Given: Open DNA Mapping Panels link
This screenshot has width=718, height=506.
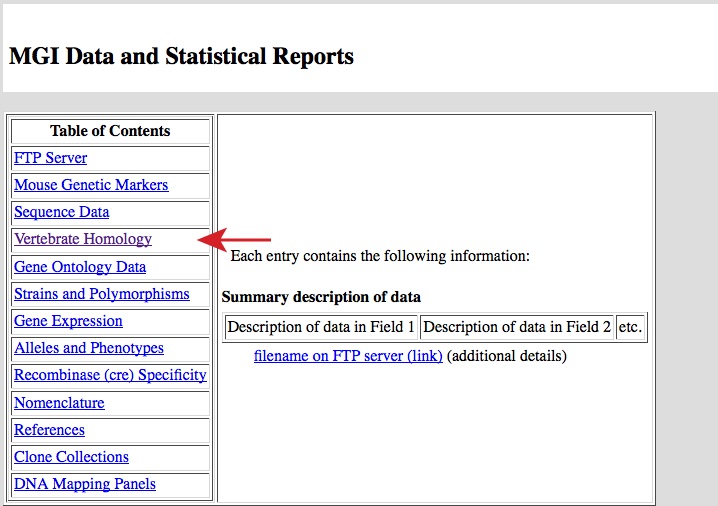Looking at the screenshot, I should point(85,484).
